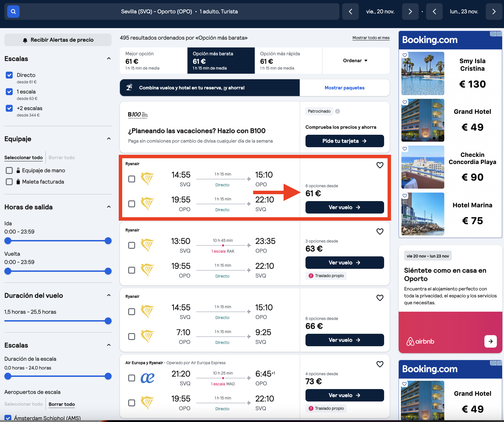Click the blue search magnifier icon
Viewport: 504px width, 422px height.
[x=13, y=12]
